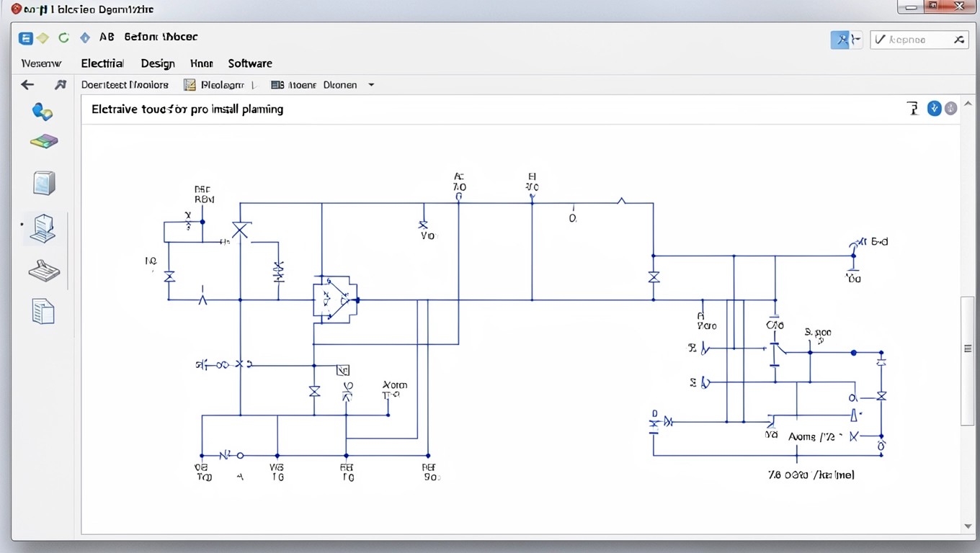
Task: Expand the dropdown arrow next to Dkonen
Action: pyautogui.click(x=371, y=84)
